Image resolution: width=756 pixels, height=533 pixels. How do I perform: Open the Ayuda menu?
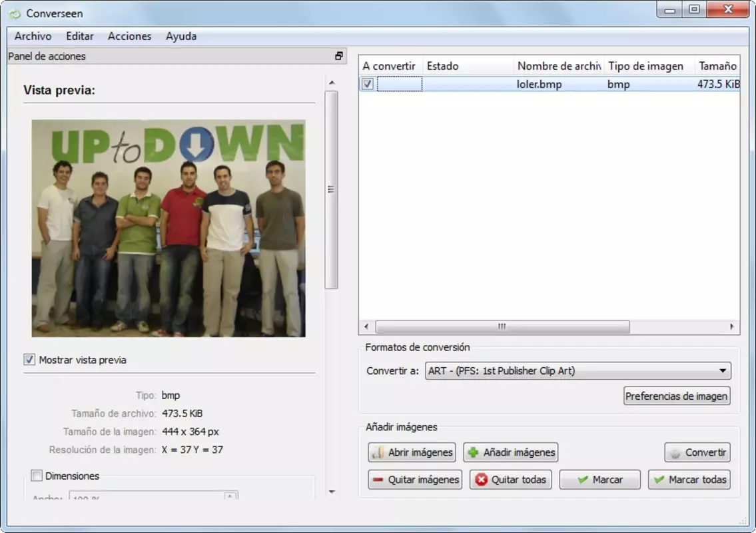point(181,36)
